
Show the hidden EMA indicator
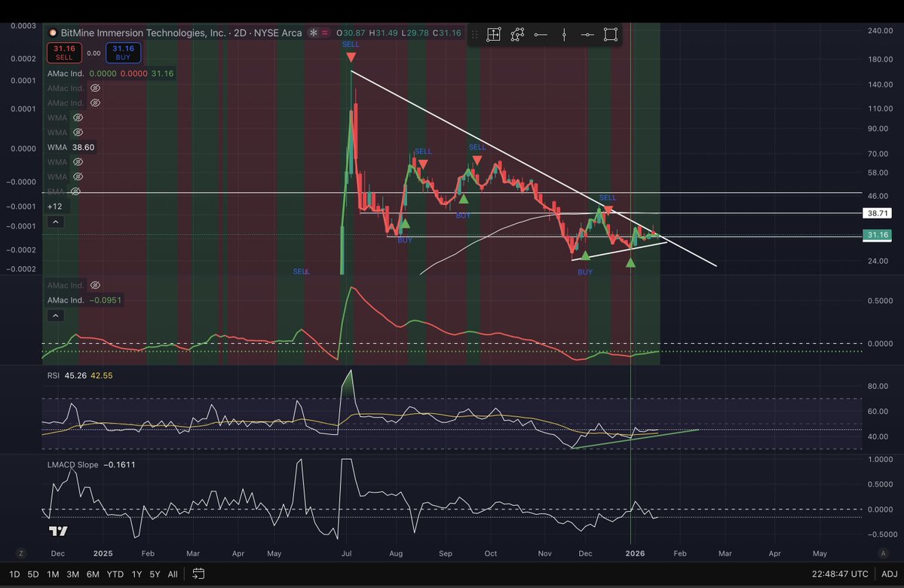click(75, 191)
